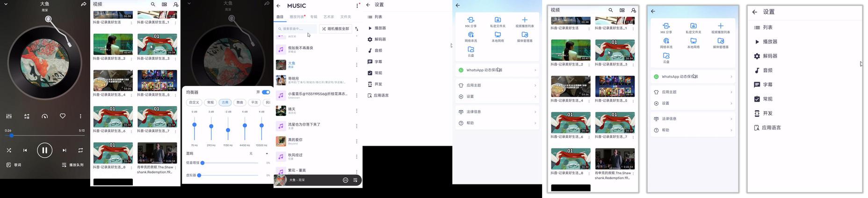Toggle repeat mode in the music player

(80, 150)
